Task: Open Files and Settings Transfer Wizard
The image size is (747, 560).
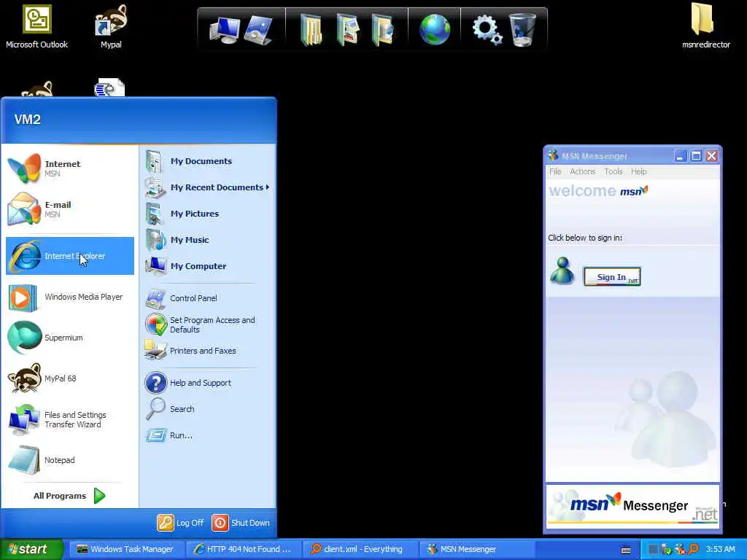Action: [x=70, y=419]
